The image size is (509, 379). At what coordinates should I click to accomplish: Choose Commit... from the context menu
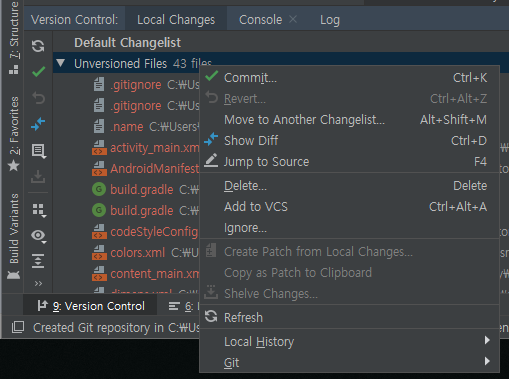click(349, 78)
